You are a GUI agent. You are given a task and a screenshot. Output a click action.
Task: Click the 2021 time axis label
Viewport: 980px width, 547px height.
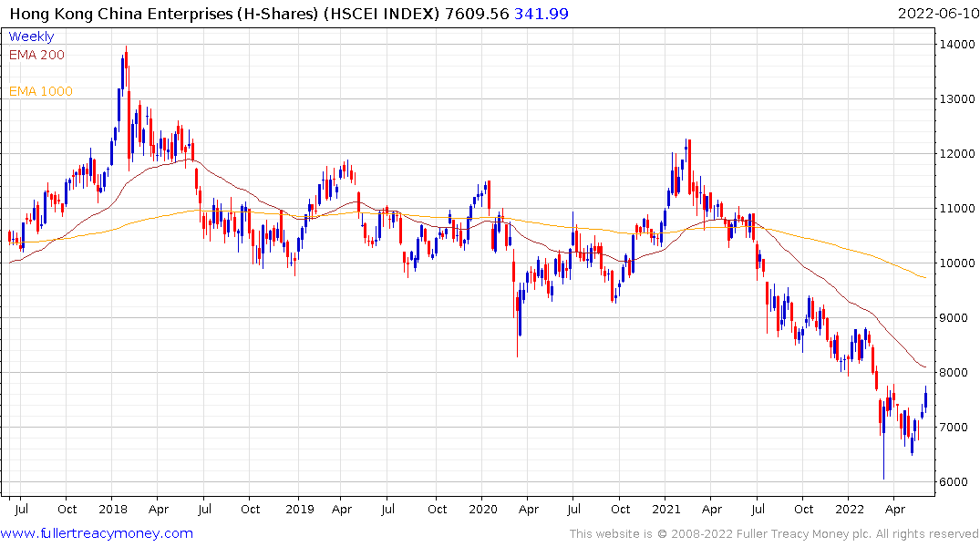[666, 509]
